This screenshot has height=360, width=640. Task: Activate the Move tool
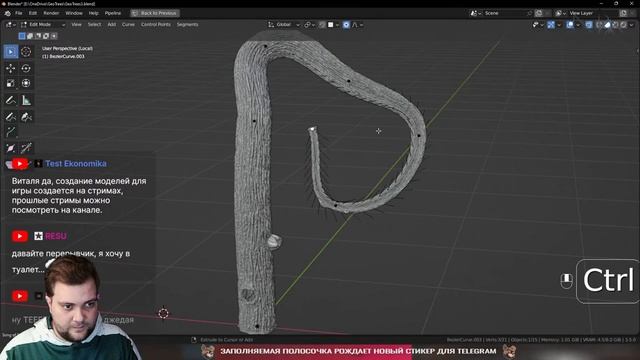click(11, 68)
